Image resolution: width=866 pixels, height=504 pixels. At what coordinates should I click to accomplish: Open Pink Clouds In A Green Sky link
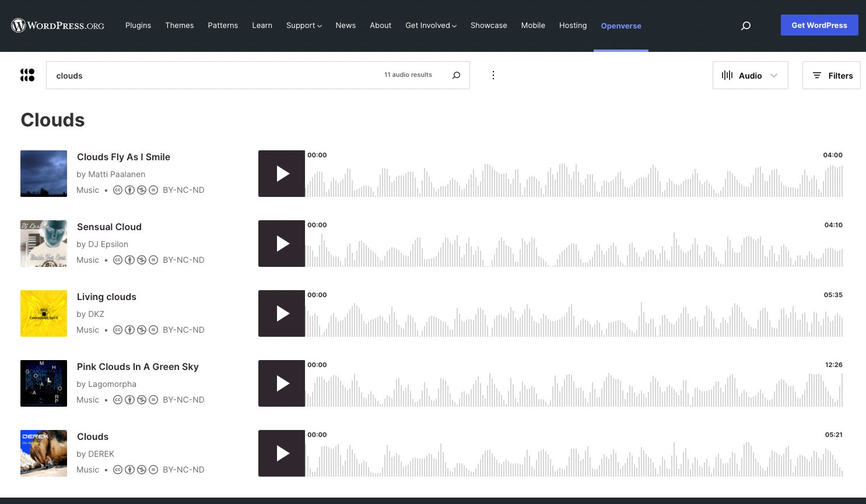pyautogui.click(x=138, y=366)
